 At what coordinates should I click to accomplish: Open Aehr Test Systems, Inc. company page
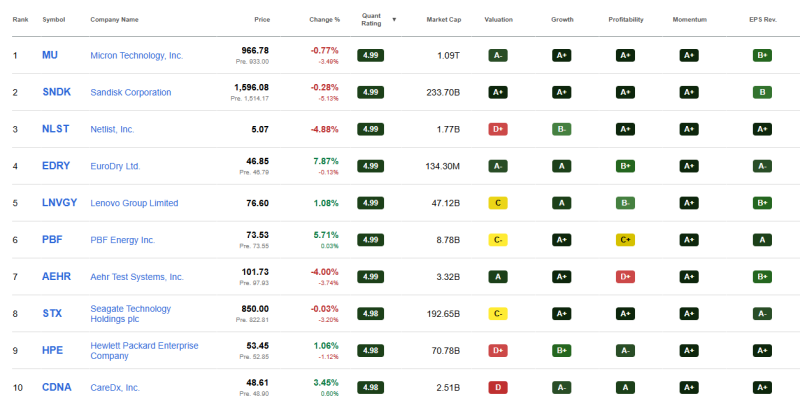[x=137, y=277]
